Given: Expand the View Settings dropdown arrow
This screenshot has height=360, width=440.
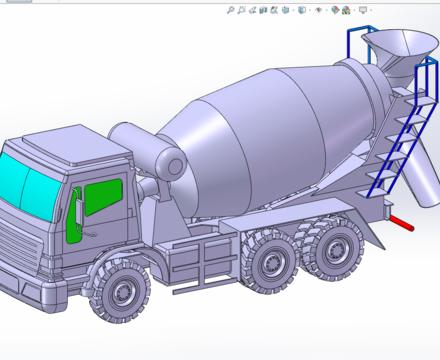Looking at the screenshot, I should pyautogui.click(x=370, y=11).
